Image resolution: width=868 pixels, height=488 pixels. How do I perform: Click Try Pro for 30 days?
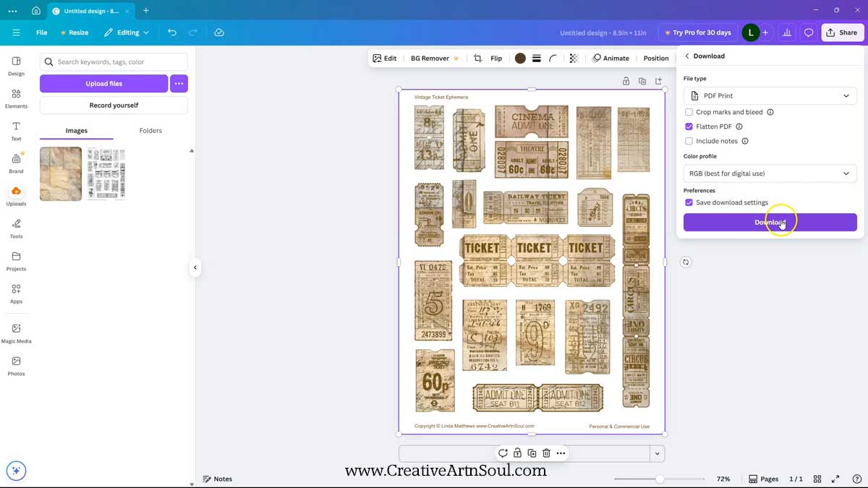(x=697, y=33)
